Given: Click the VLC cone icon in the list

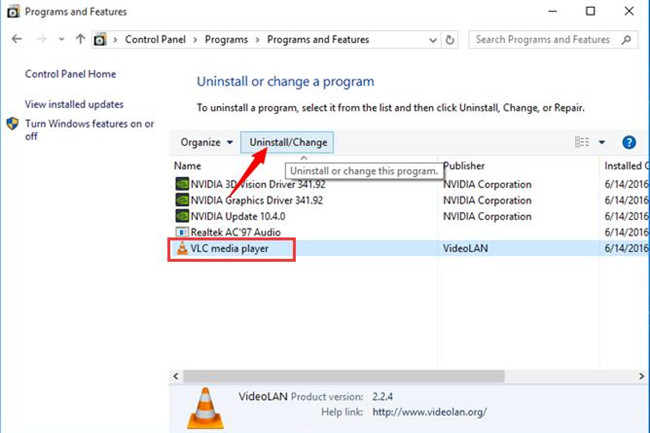Looking at the screenshot, I should [182, 249].
